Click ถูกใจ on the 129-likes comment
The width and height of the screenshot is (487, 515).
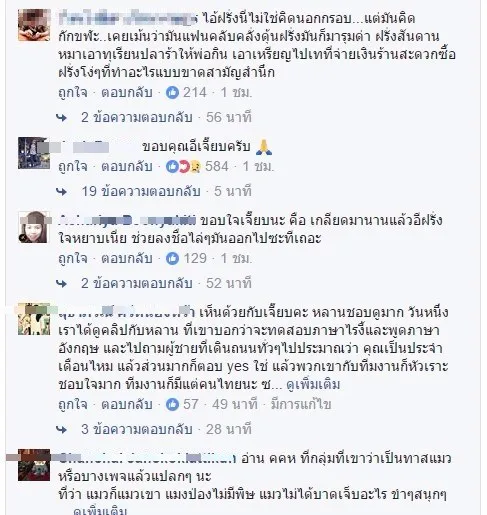point(73,258)
